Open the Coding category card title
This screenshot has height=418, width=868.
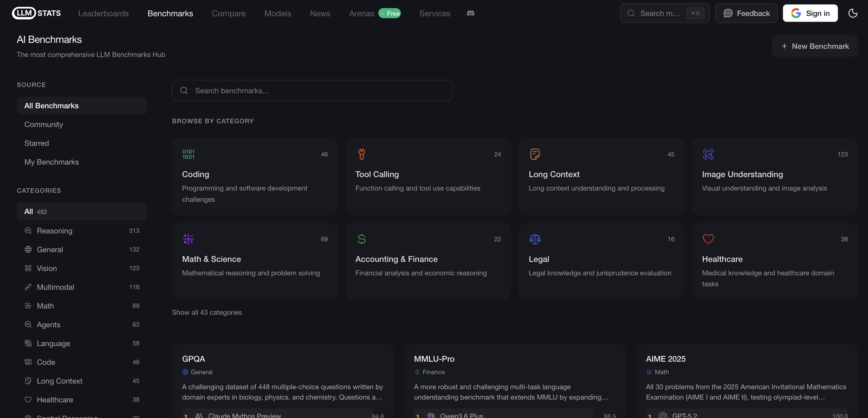[196, 174]
